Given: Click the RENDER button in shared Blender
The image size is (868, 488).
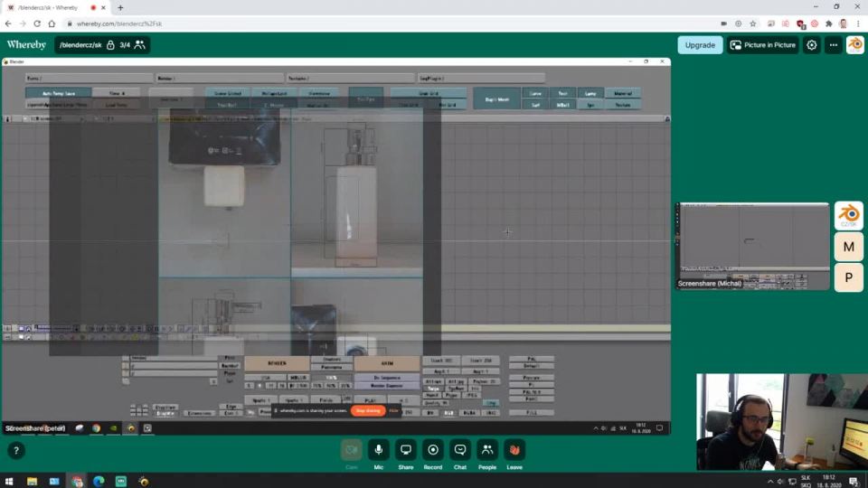Looking at the screenshot, I should pos(277,363).
